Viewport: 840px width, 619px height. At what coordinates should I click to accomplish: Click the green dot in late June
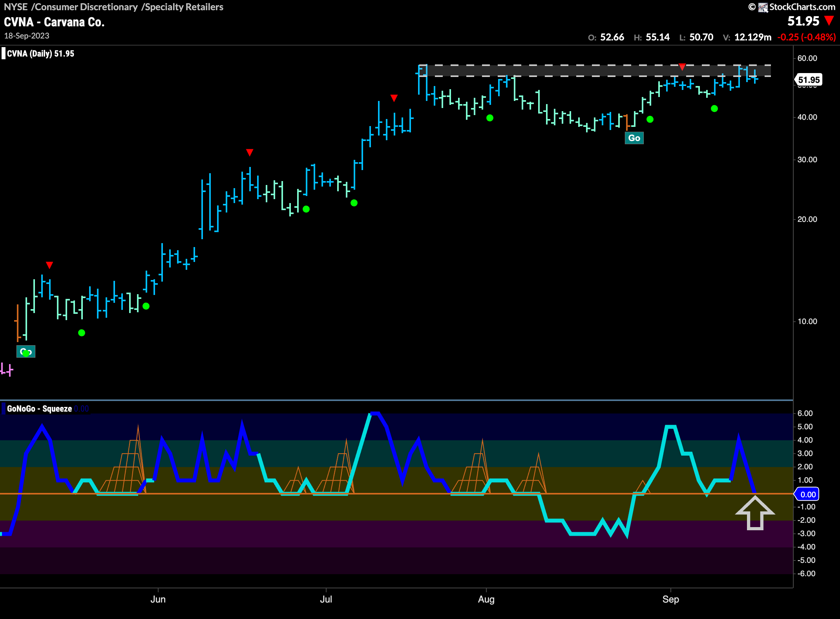(x=306, y=209)
